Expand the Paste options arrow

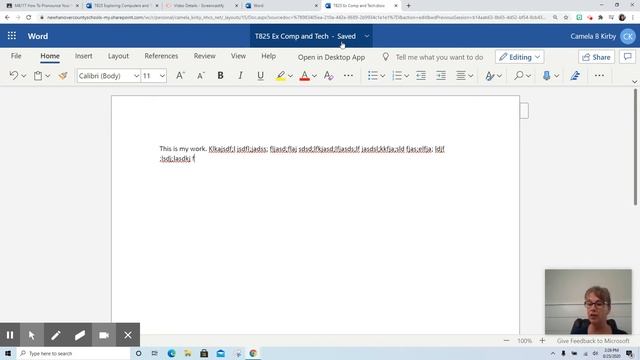tap(48, 76)
